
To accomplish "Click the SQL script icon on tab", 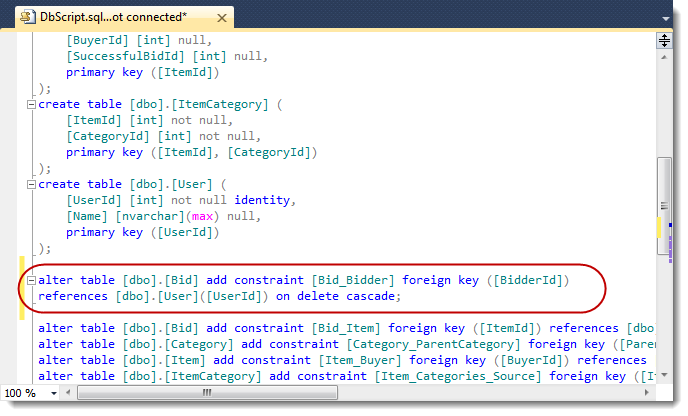I will click(x=28, y=18).
